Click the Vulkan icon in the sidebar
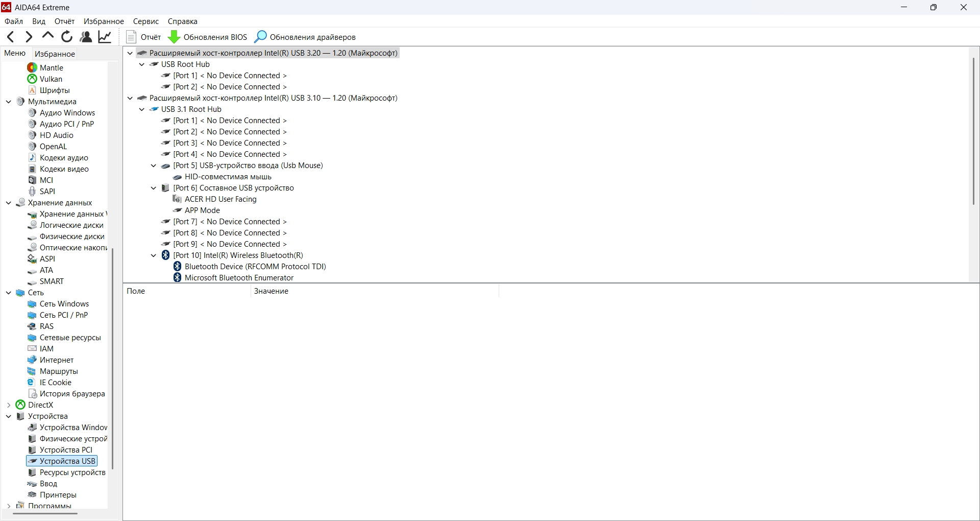Image resolution: width=980 pixels, height=521 pixels. [32, 79]
